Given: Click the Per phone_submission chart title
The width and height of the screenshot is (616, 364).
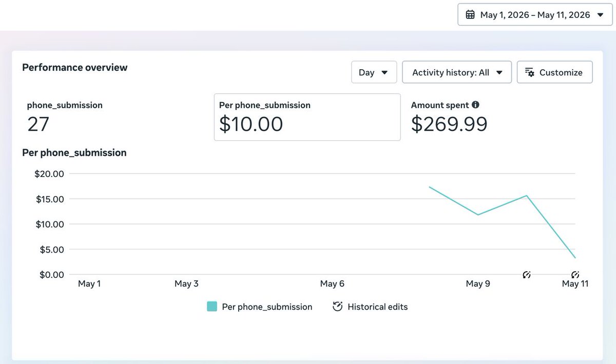Looking at the screenshot, I should (74, 152).
